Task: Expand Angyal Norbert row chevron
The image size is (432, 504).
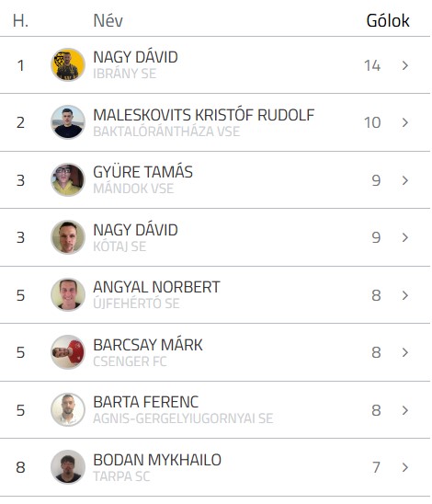Action: 405,295
